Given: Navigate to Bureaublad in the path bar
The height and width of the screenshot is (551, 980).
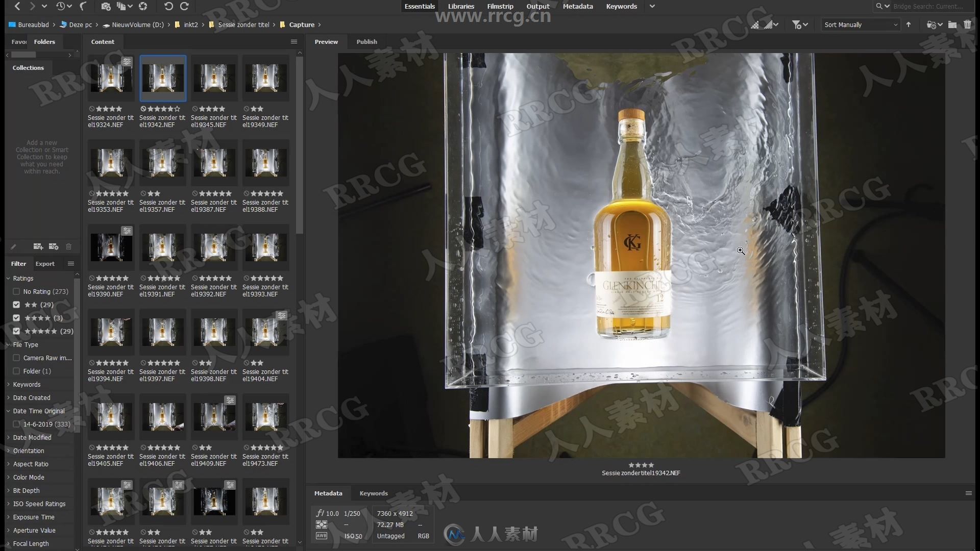Looking at the screenshot, I should coord(29,24).
